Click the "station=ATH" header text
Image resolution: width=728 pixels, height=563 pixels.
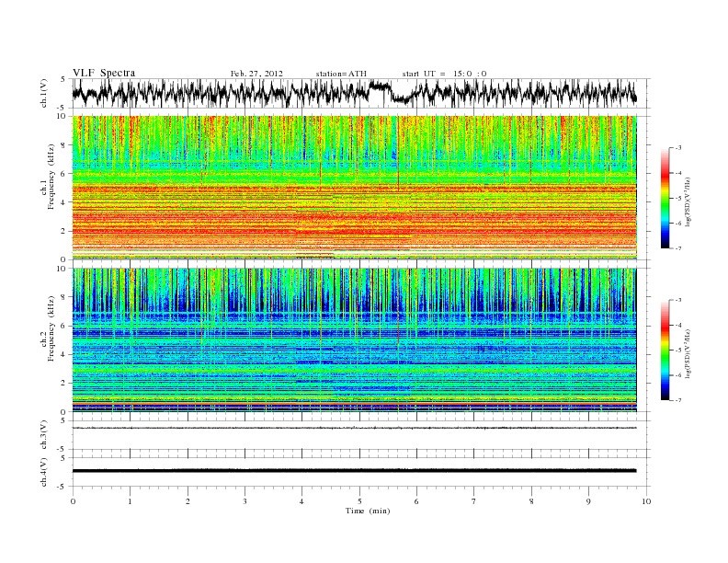click(x=341, y=74)
